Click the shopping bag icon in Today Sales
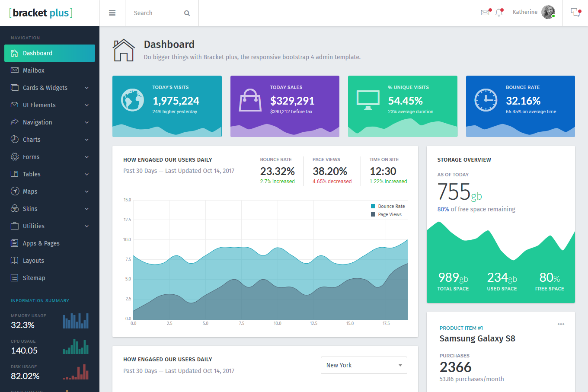 click(x=250, y=100)
